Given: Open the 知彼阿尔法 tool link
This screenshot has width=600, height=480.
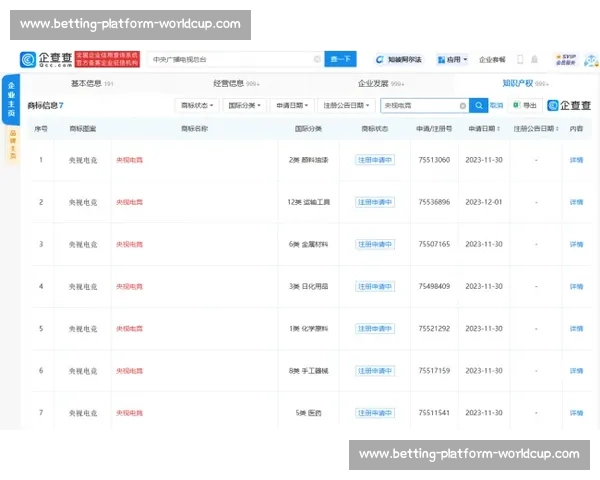Looking at the screenshot, I should pos(399,60).
